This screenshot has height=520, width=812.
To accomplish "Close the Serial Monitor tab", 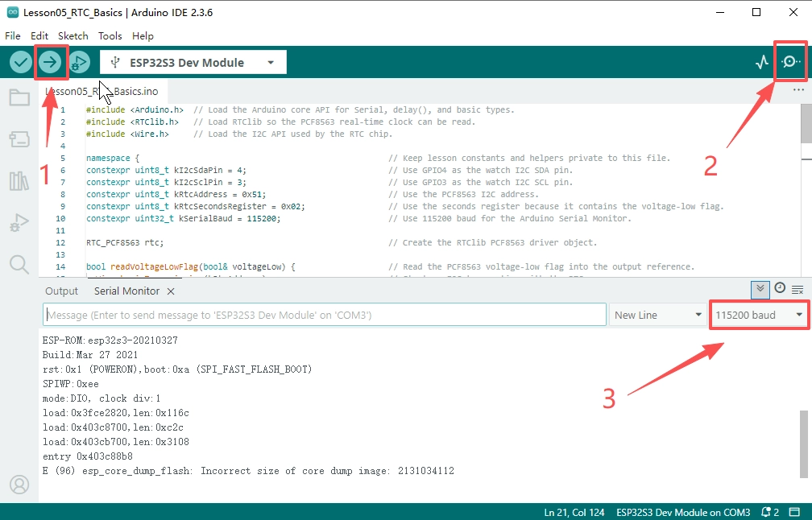I will [171, 291].
